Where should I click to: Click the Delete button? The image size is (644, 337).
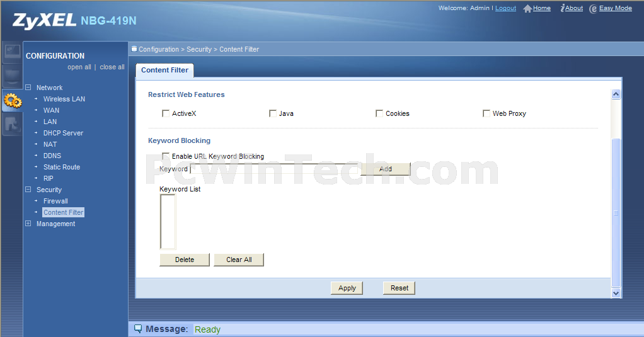pyautogui.click(x=185, y=260)
